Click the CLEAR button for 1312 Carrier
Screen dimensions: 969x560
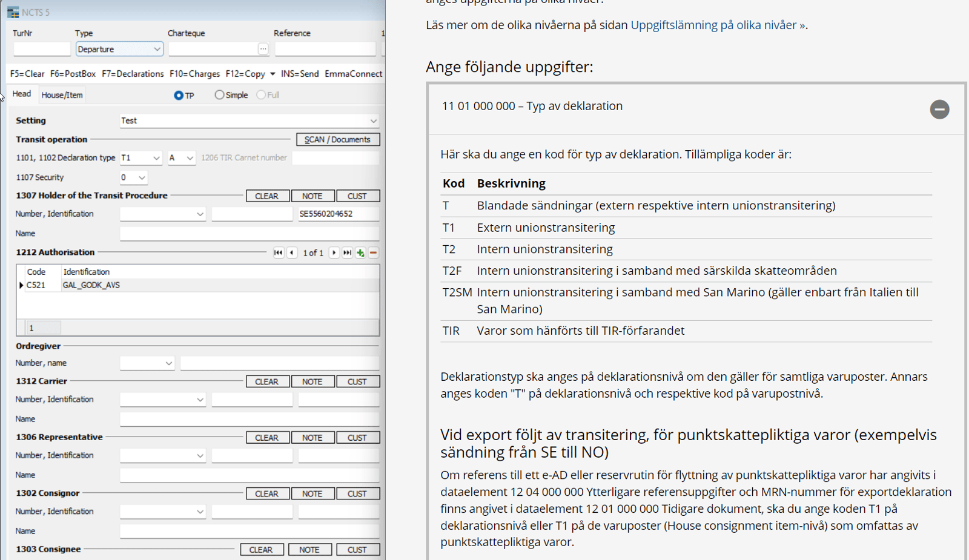pos(266,381)
